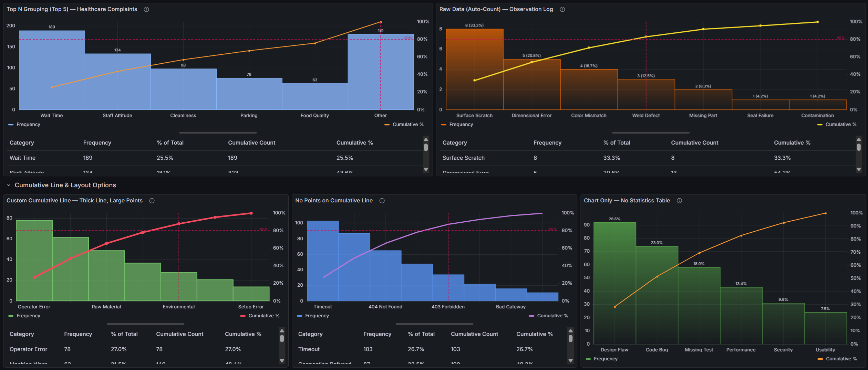Viewport: 868px width, 370px height.
Task: Sort Healthcare table by Frequency column header
Action: (97, 142)
